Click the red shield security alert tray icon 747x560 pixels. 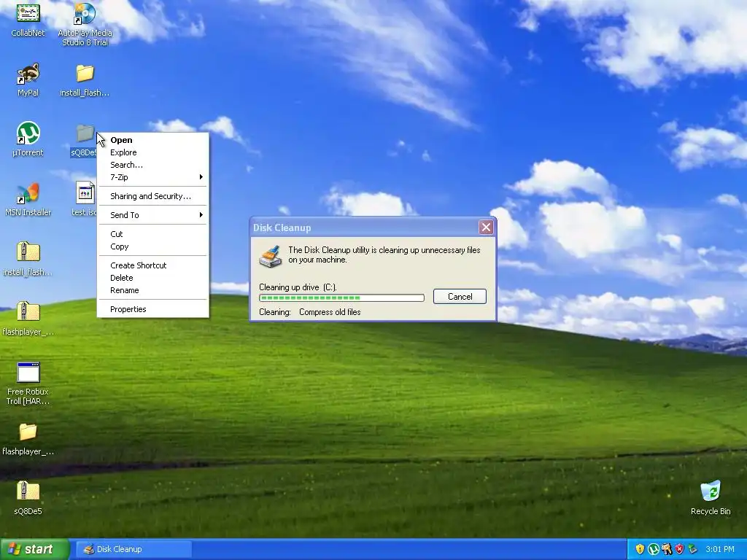(679, 549)
